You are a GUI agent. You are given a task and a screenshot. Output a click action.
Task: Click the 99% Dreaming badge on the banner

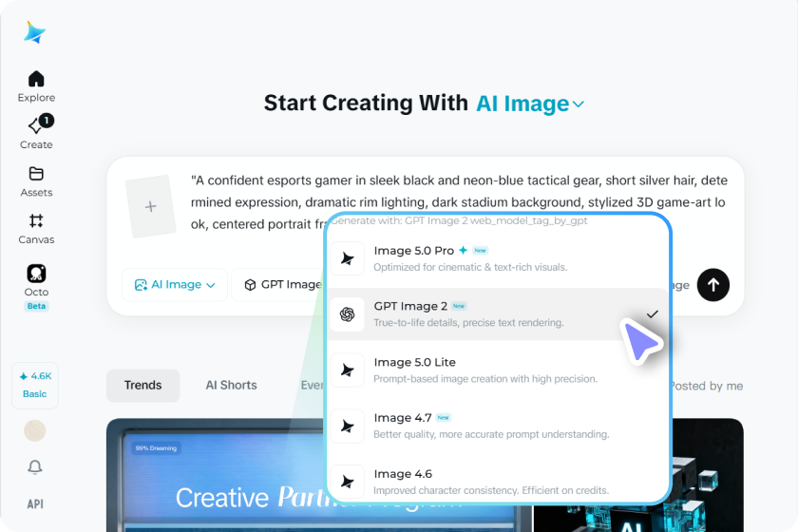[156, 448]
